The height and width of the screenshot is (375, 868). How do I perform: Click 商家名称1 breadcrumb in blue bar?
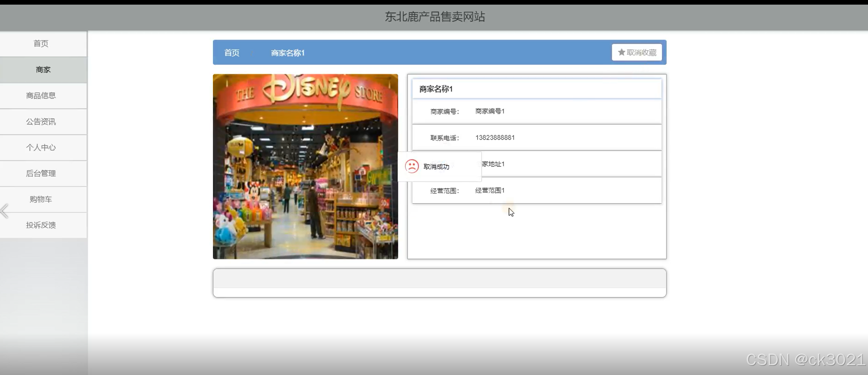[288, 53]
